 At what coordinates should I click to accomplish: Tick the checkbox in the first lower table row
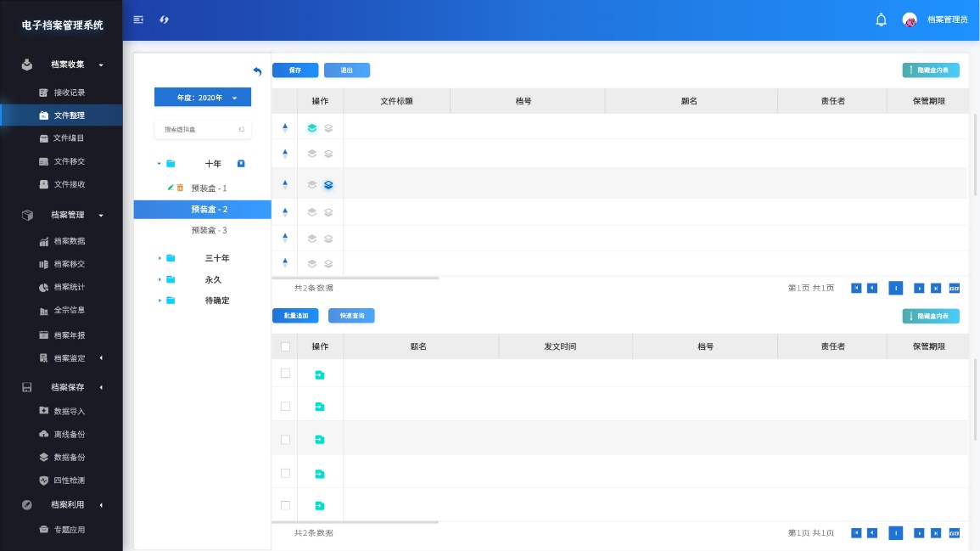285,374
